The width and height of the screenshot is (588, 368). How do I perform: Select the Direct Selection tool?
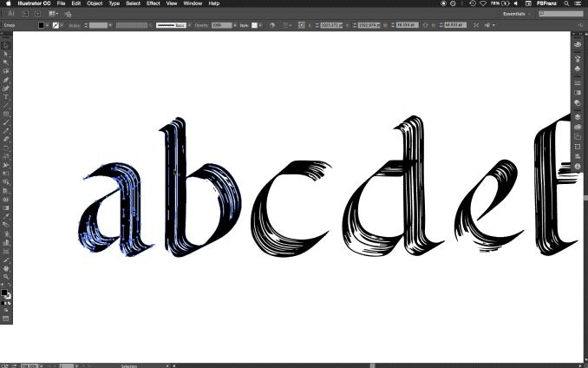coord(5,55)
